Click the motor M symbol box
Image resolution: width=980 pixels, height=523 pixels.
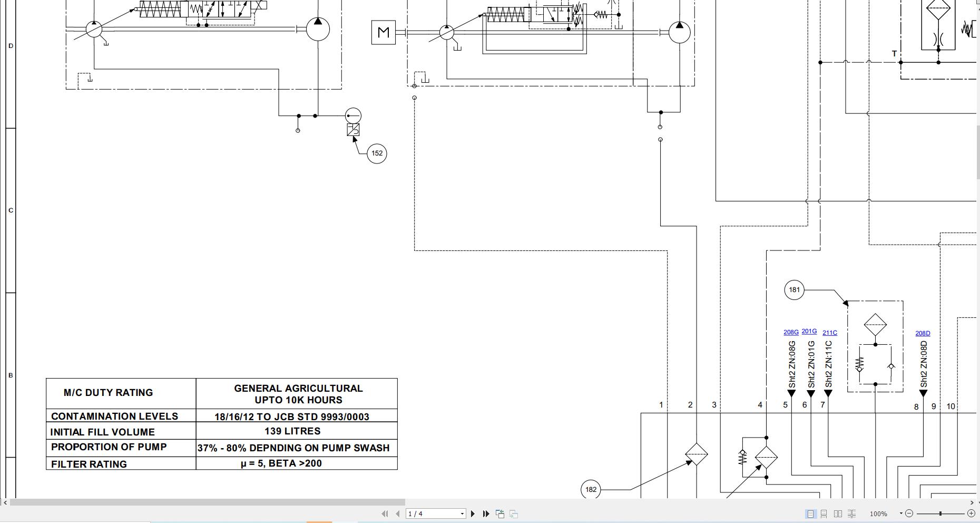384,33
